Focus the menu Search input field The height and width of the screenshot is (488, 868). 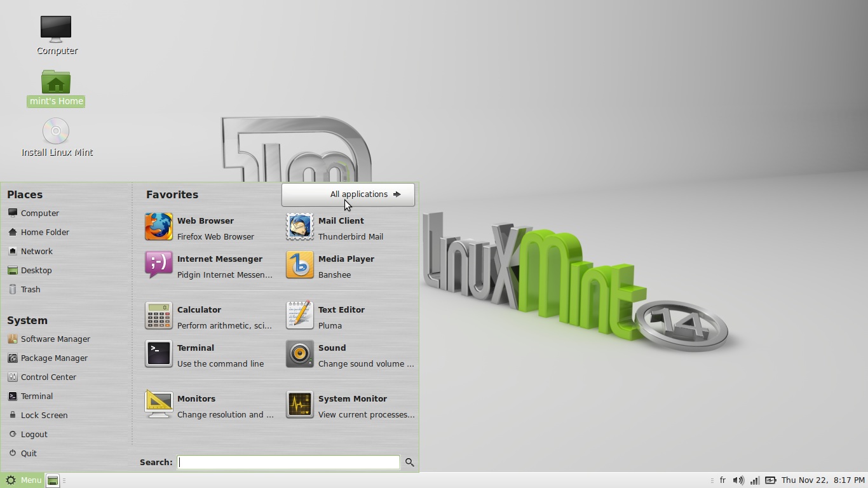point(288,463)
